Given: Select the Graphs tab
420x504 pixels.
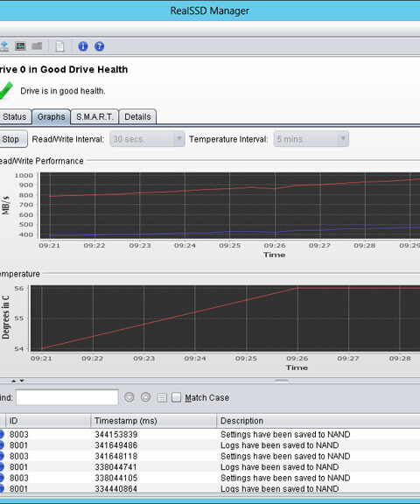Looking at the screenshot, I should pyautogui.click(x=51, y=116).
